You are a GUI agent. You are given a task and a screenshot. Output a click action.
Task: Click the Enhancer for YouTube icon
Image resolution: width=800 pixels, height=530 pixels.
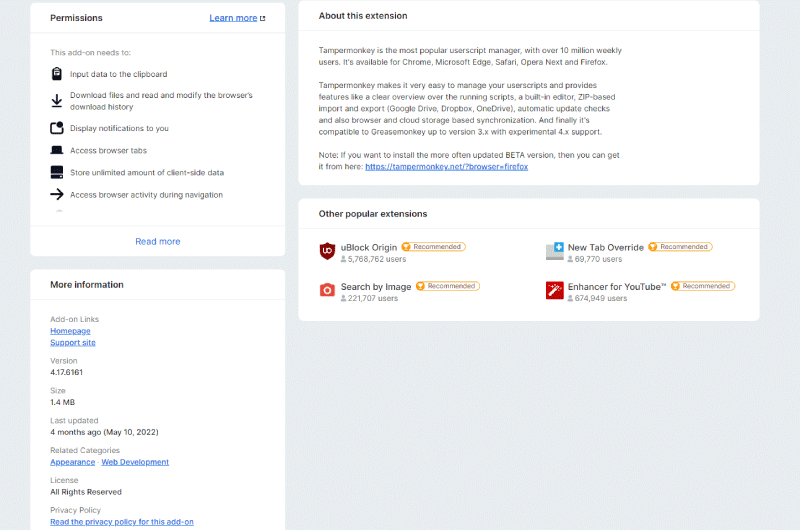(x=555, y=290)
